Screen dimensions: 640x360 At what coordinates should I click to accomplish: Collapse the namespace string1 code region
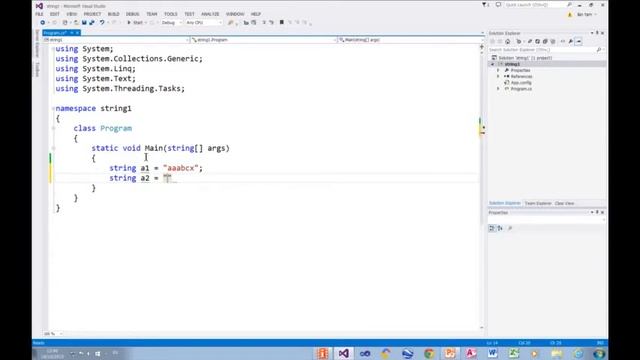[x=53, y=109]
